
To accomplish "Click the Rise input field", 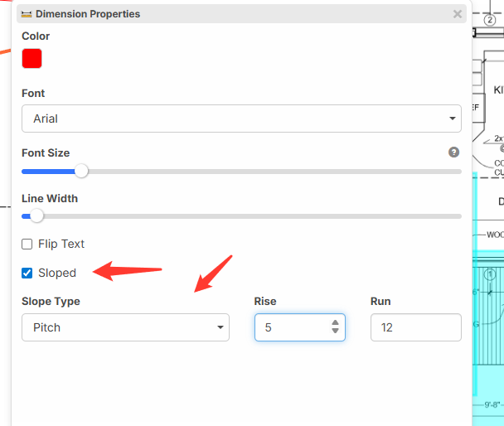I will click(x=290, y=327).
